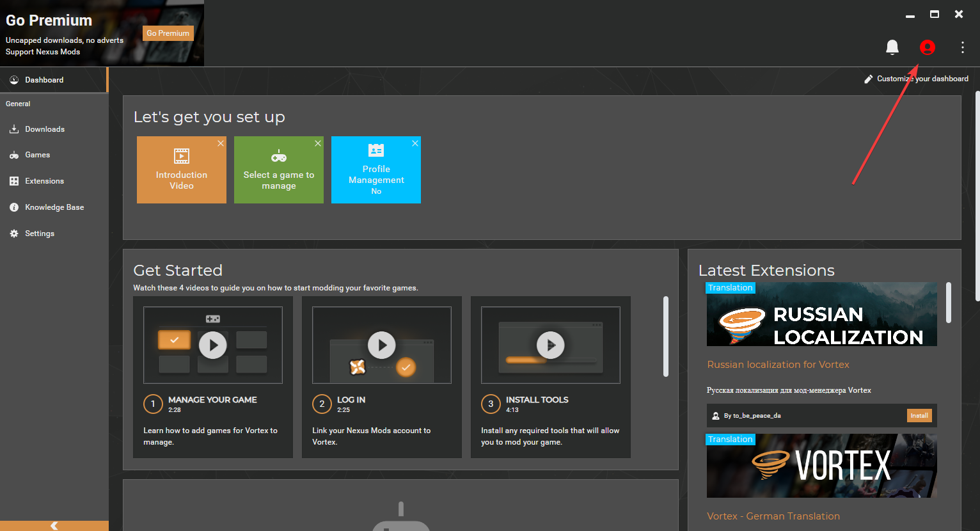The height and width of the screenshot is (531, 980).
Task: Click the Get Started panel scrollbar
Action: [x=666, y=337]
